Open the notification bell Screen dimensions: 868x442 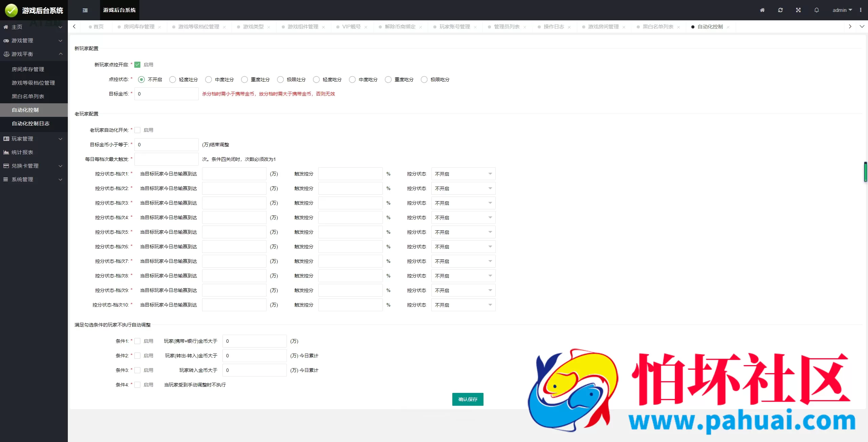click(x=816, y=10)
